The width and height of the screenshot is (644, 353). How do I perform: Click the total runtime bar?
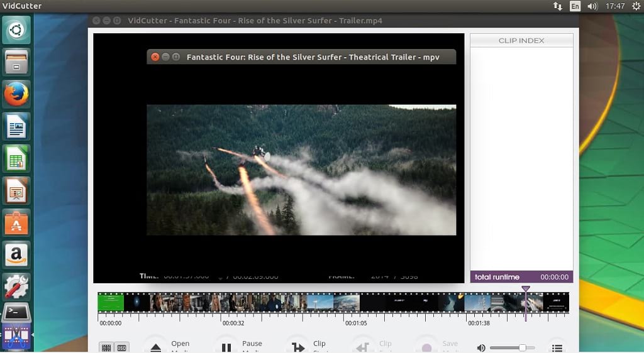521,277
